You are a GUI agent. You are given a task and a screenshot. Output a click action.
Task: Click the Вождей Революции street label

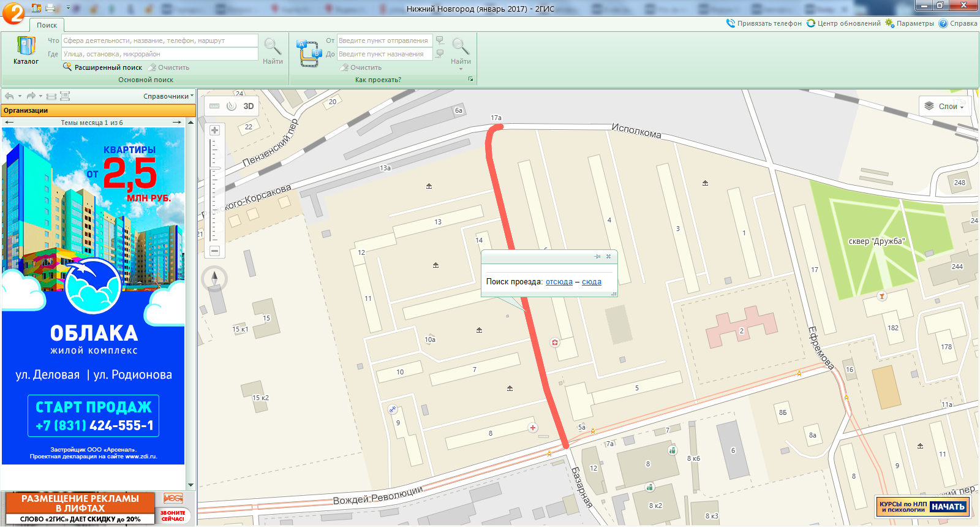(x=378, y=495)
